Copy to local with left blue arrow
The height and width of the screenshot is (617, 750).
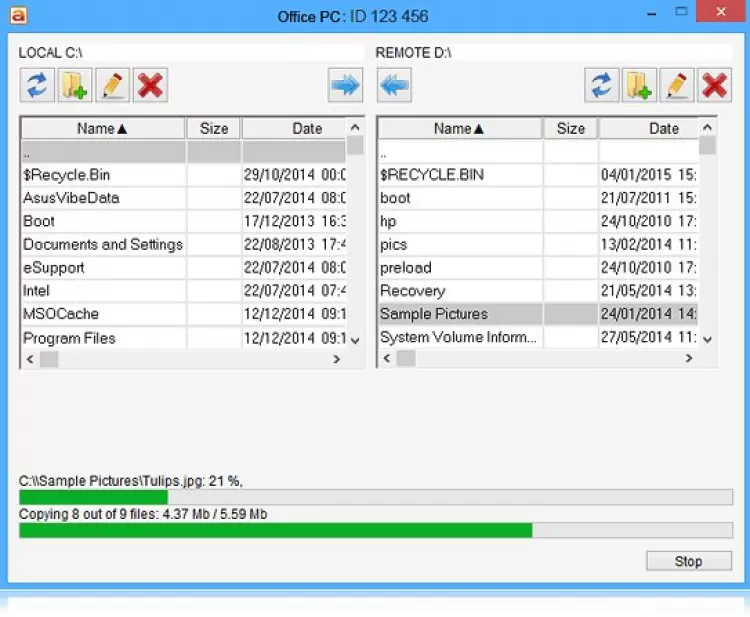[x=394, y=85]
